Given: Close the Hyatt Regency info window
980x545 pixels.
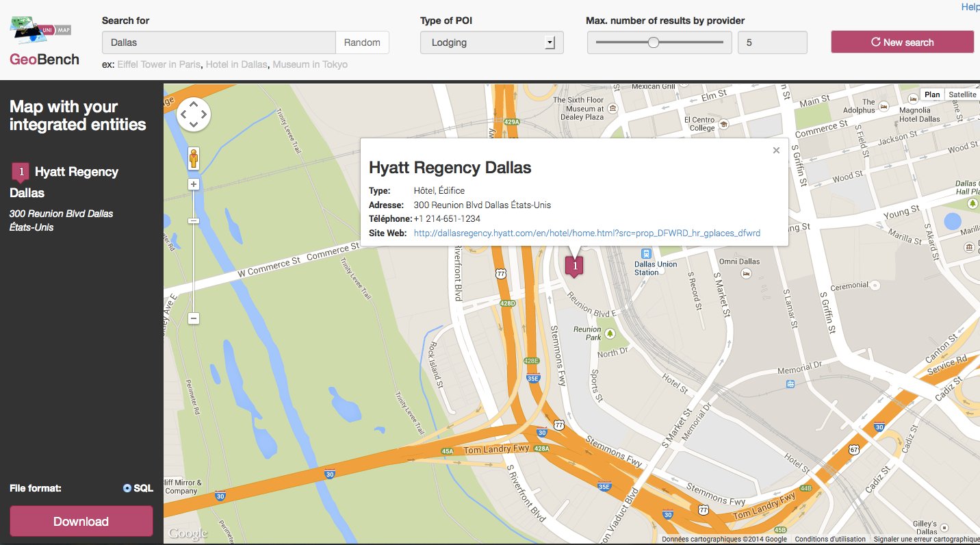Looking at the screenshot, I should (776, 151).
